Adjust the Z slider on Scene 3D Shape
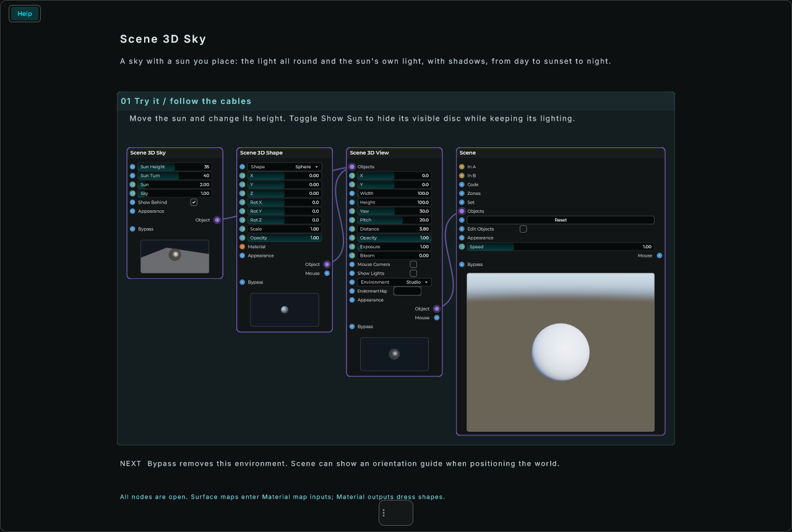 [285, 194]
